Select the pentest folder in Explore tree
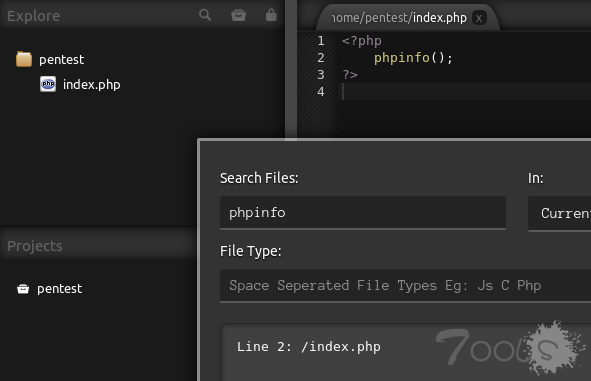 coord(61,60)
